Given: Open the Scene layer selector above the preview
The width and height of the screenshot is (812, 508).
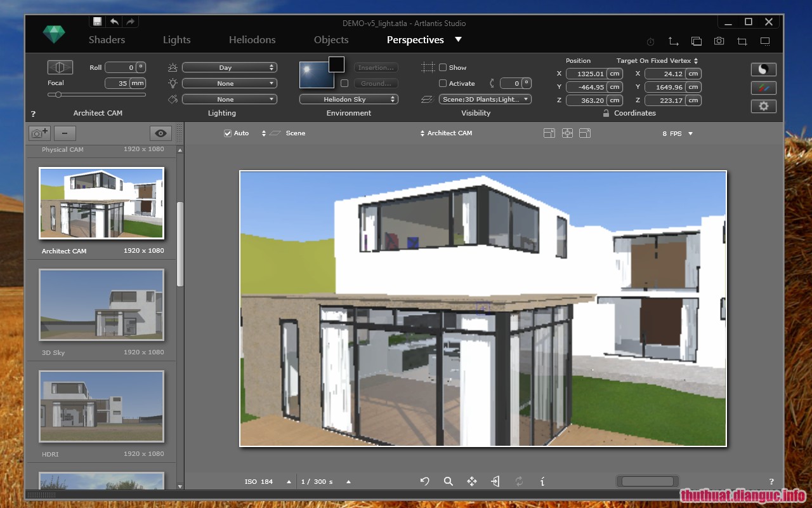Looking at the screenshot, I should pos(284,133).
